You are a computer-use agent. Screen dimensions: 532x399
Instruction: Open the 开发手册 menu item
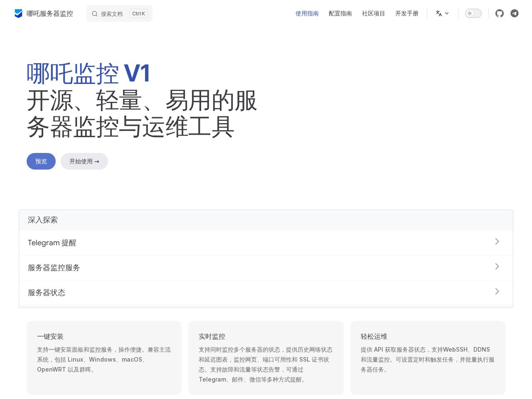pos(406,13)
